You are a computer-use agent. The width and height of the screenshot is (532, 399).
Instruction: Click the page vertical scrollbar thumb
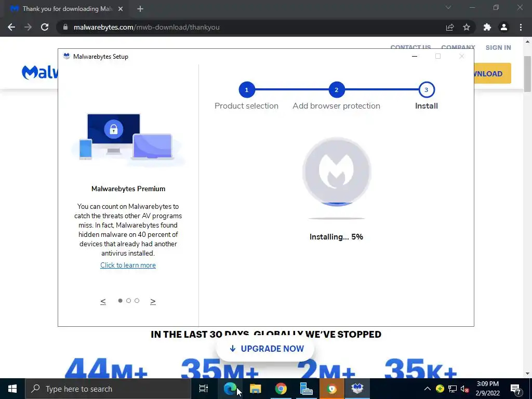[527, 74]
